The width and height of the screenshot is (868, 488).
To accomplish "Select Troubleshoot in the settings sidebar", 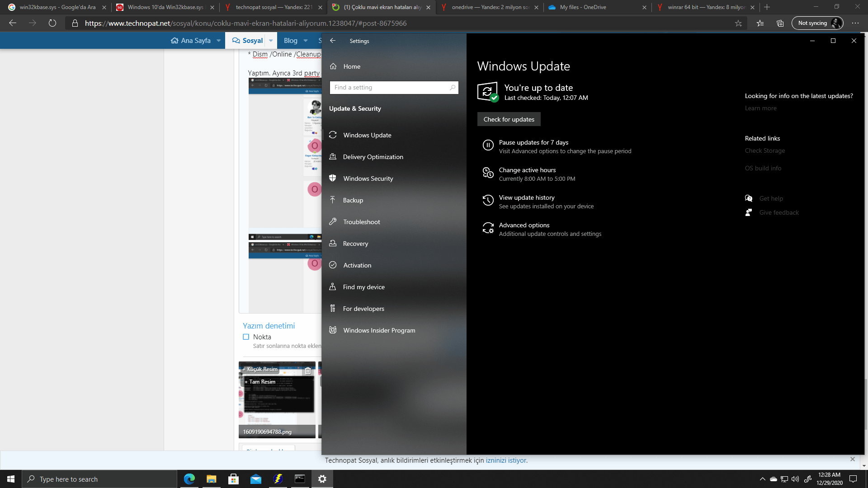I will 361,222.
